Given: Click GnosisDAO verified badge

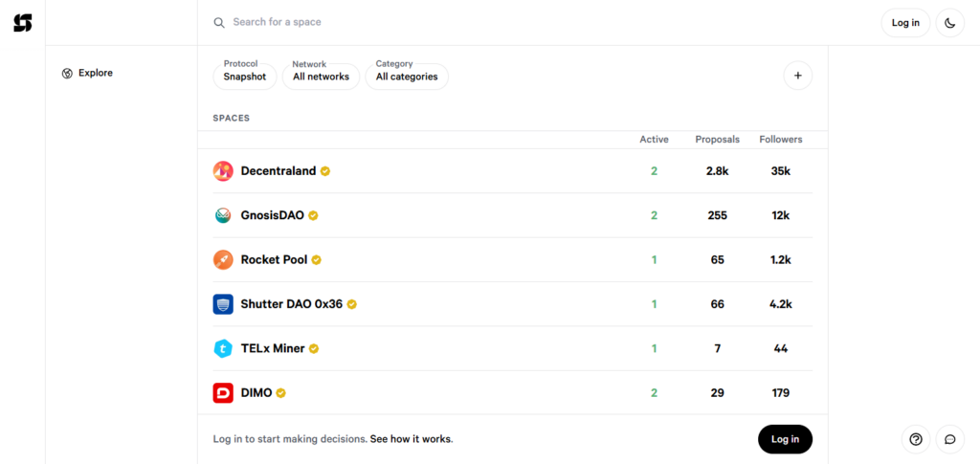Looking at the screenshot, I should 313,215.
